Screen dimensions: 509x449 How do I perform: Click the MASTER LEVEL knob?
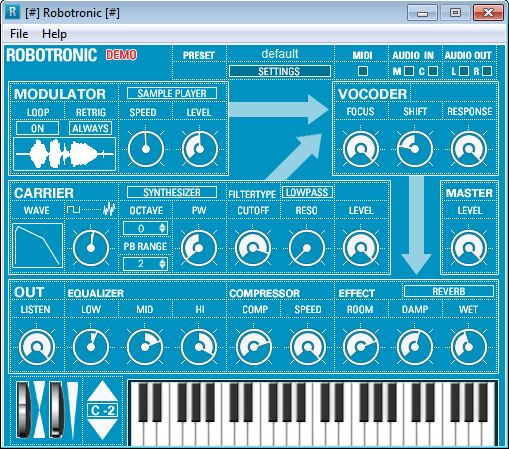pos(469,248)
